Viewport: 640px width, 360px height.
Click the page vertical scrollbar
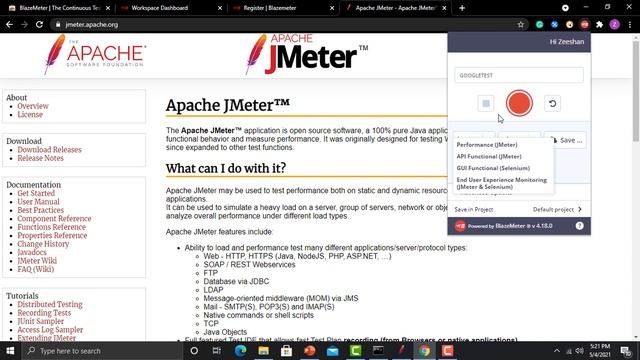tap(636, 90)
